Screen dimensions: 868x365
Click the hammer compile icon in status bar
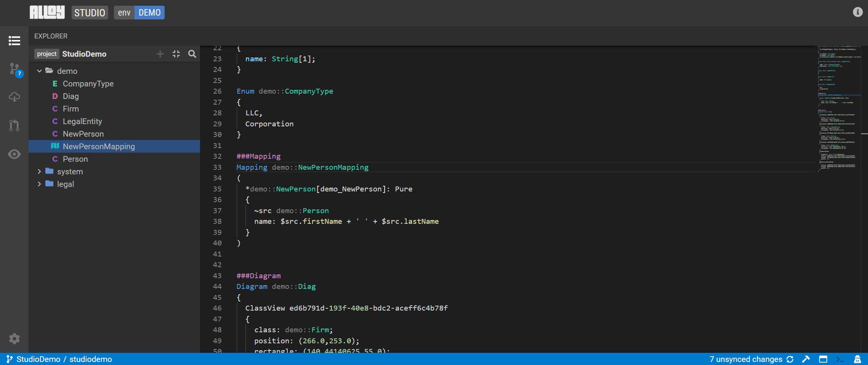(806, 359)
